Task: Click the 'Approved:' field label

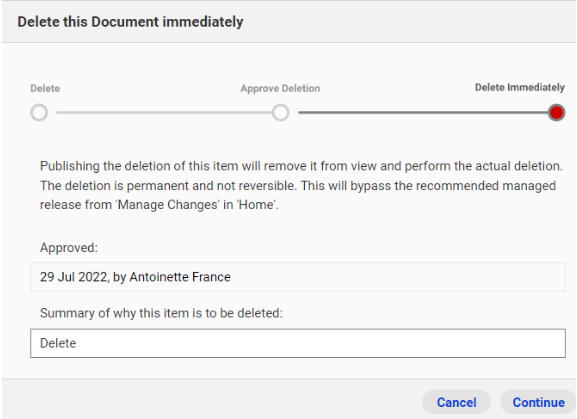Action: coord(69,248)
